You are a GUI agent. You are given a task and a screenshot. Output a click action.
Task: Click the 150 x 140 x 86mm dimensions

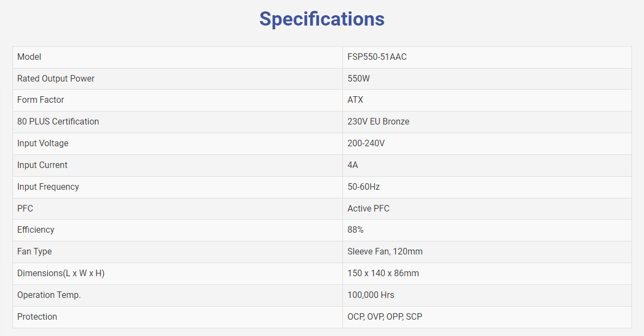coord(383,273)
